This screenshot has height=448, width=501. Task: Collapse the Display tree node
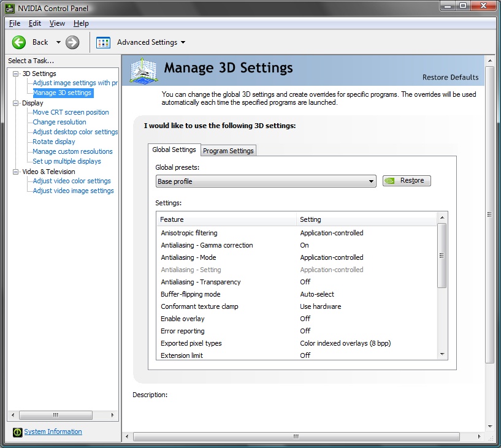click(x=15, y=103)
